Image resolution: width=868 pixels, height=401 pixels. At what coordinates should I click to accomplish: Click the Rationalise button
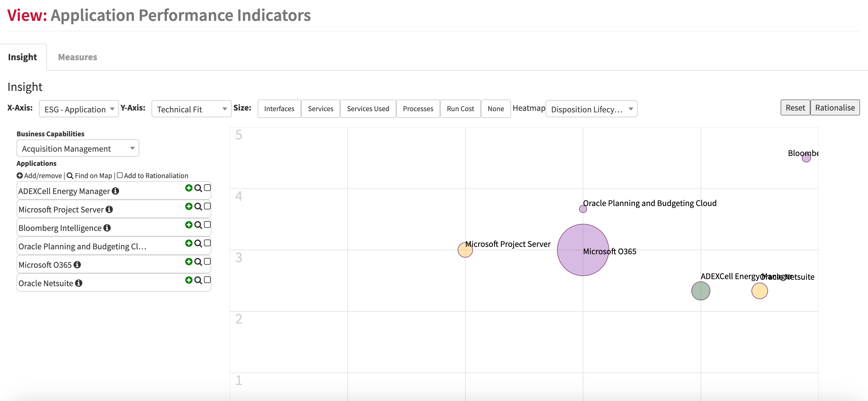click(x=835, y=108)
